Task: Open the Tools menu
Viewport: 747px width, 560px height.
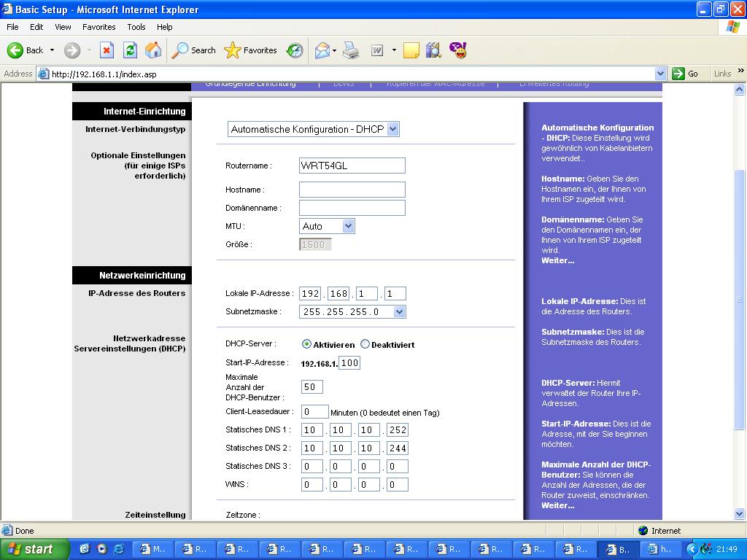Action: point(136,27)
